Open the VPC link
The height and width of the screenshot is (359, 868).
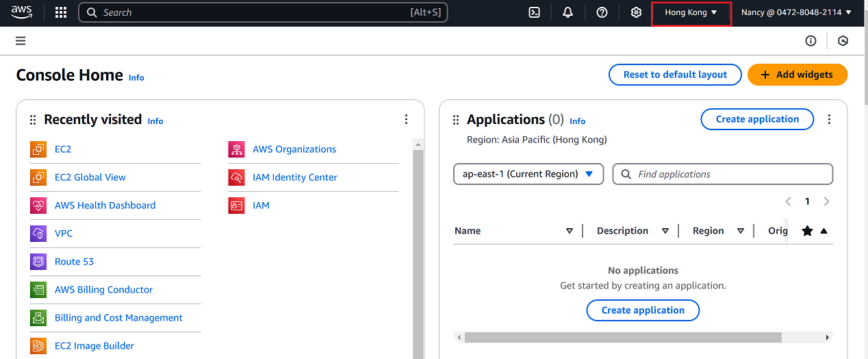coord(64,234)
